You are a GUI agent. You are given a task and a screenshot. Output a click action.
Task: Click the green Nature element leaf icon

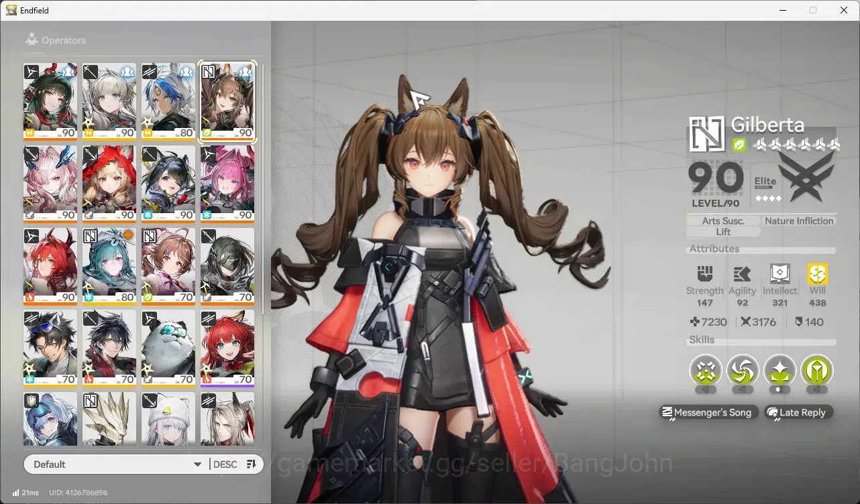pyautogui.click(x=739, y=144)
